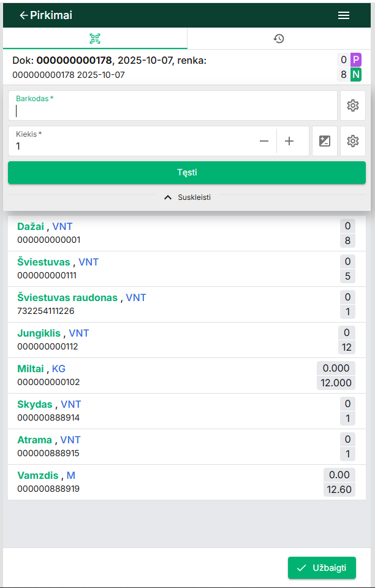The height and width of the screenshot is (588, 375).
Task: Open quantity field settings gear
Action: coord(352,141)
